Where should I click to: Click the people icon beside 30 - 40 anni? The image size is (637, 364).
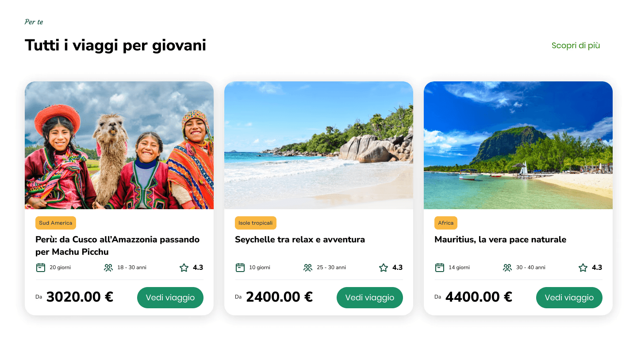(507, 268)
